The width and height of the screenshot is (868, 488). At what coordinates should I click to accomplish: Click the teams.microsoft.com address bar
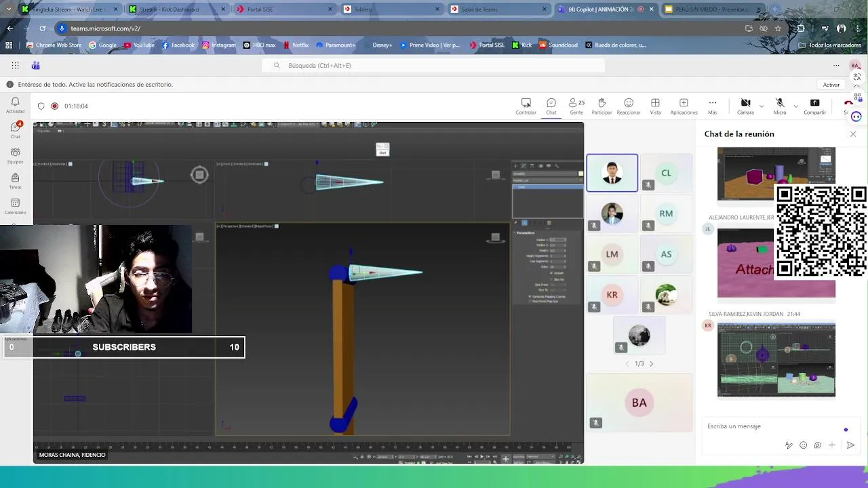point(400,28)
